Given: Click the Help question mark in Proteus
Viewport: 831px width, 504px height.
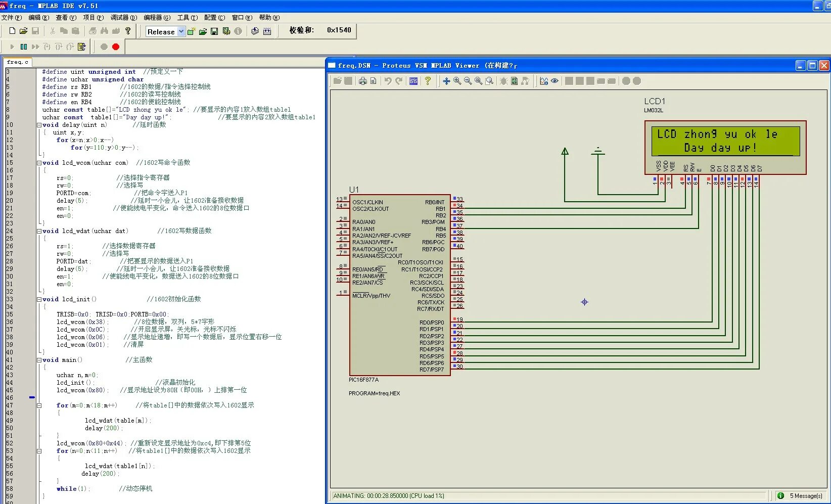Looking at the screenshot, I should [x=428, y=81].
